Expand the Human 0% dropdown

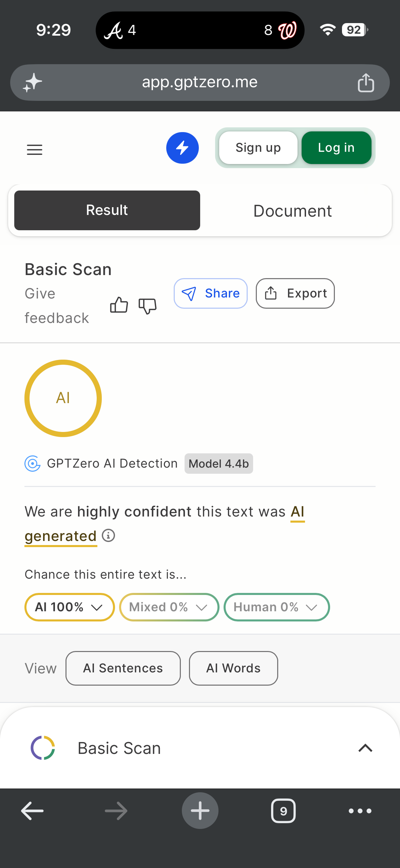[277, 607]
